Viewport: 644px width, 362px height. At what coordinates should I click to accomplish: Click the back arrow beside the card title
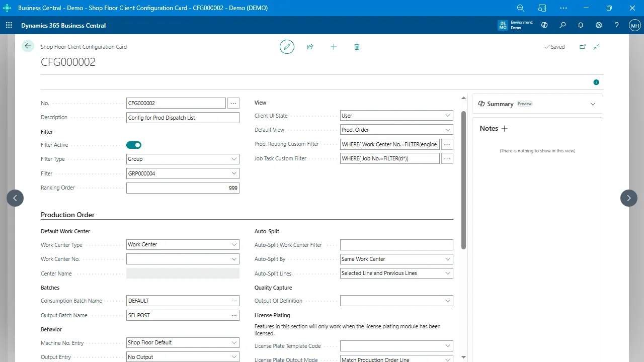click(x=28, y=46)
